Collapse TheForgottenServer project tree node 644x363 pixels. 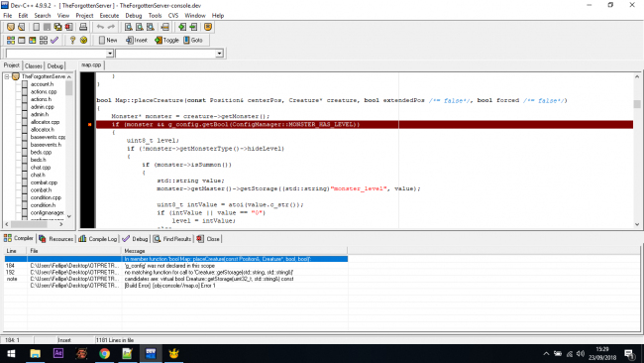pos(7,76)
